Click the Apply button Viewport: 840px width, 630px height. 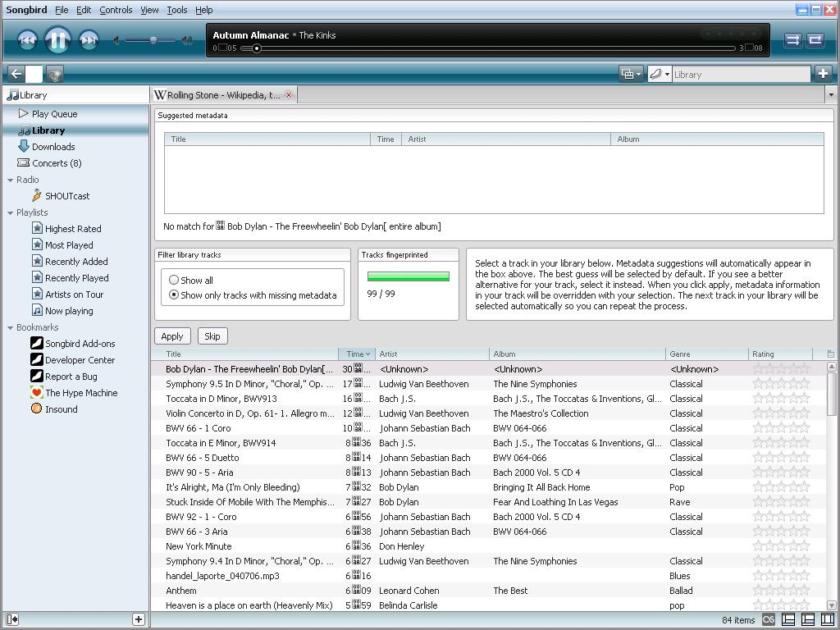point(172,336)
